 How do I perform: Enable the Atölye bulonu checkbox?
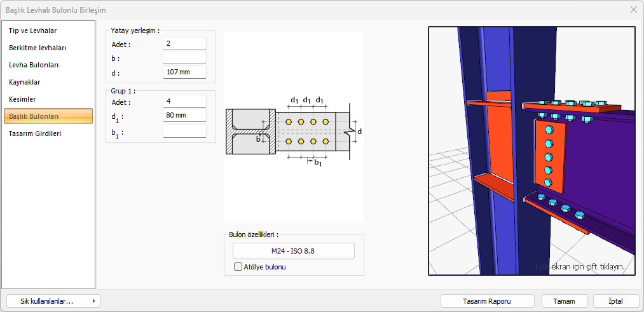click(238, 267)
